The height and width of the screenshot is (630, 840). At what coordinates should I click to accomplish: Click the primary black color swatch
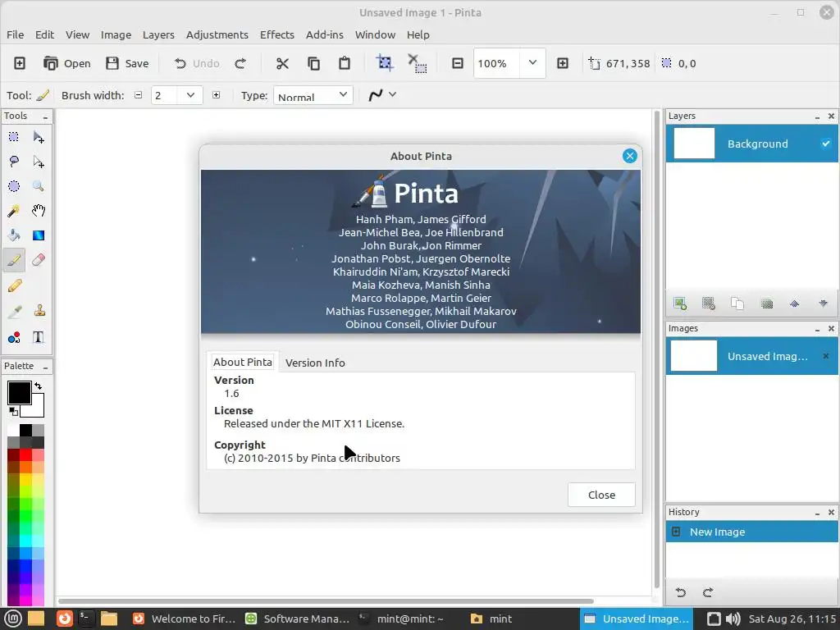(x=19, y=393)
